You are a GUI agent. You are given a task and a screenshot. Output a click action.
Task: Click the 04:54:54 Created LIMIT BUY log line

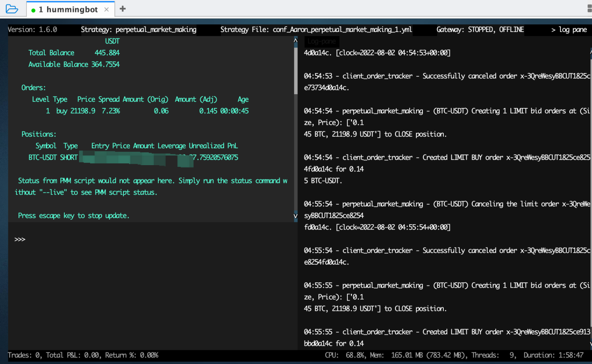[447, 169]
